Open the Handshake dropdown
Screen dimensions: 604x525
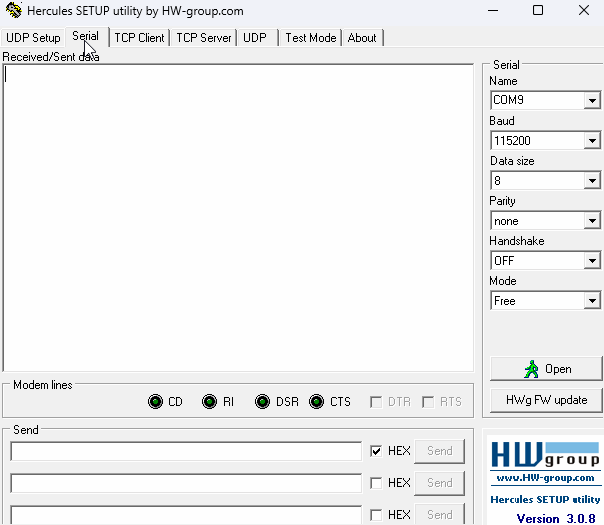[591, 261]
